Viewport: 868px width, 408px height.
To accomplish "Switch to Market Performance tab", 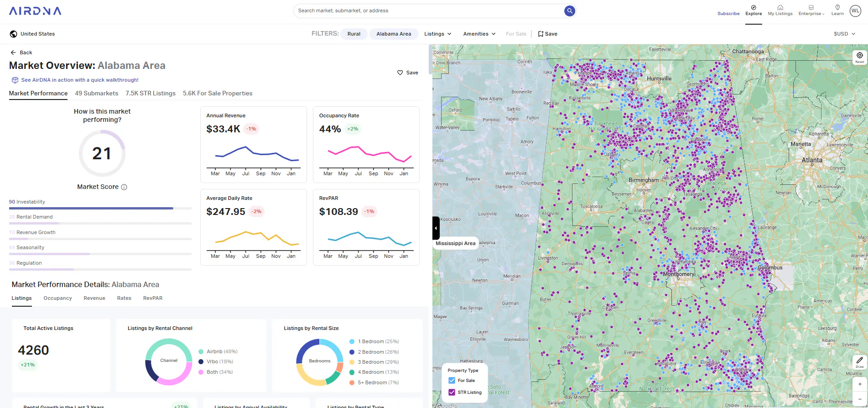I will (38, 93).
